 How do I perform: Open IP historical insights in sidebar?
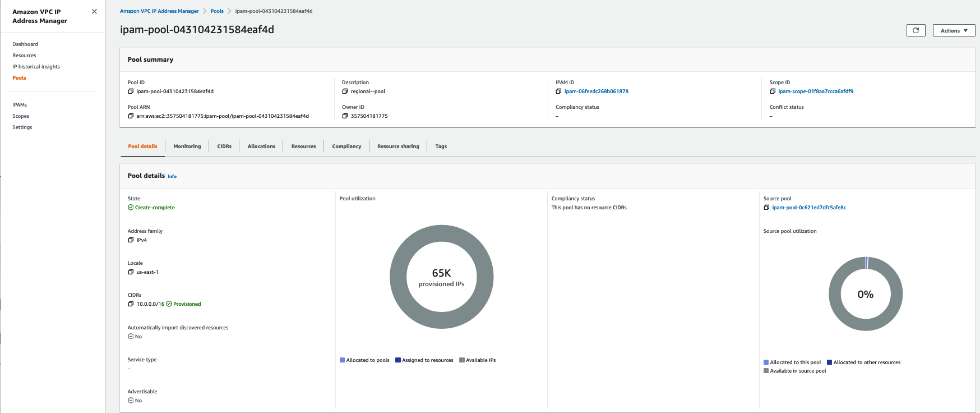pyautogui.click(x=36, y=67)
